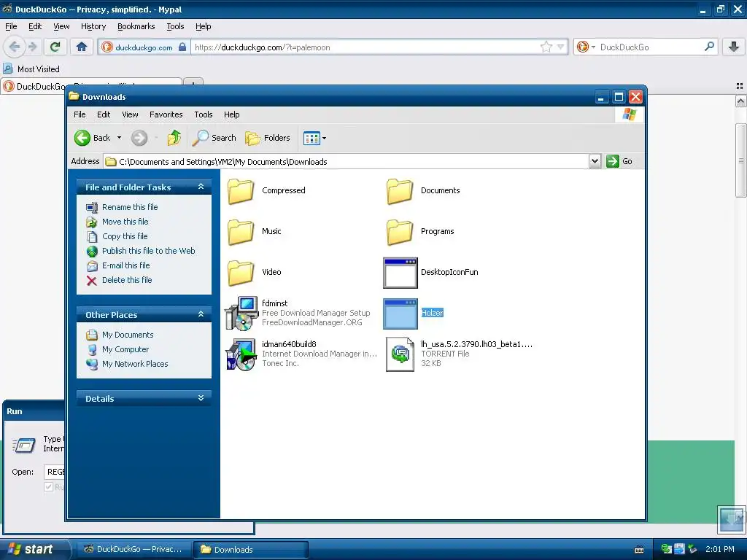The width and height of the screenshot is (747, 560).
Task: Click the Mypal URL address field
Action: (365, 47)
